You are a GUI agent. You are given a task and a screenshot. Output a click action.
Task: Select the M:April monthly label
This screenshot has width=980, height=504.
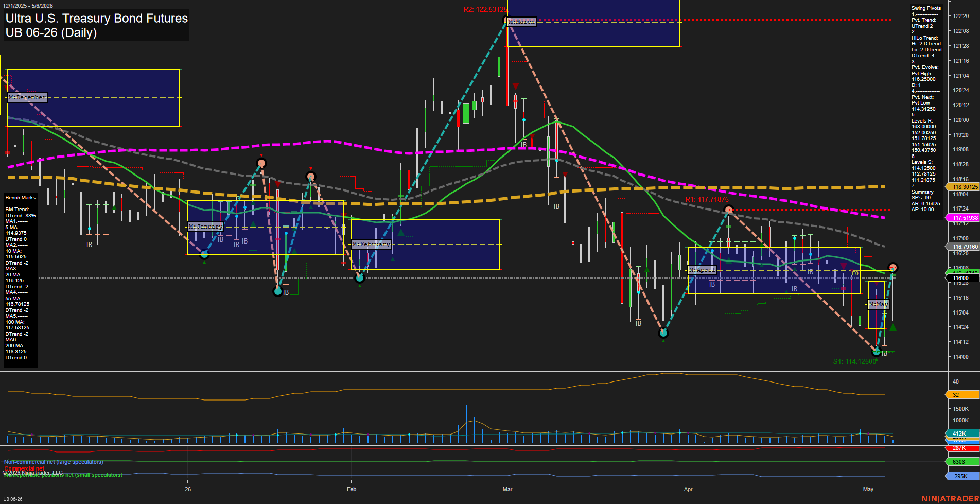click(702, 270)
